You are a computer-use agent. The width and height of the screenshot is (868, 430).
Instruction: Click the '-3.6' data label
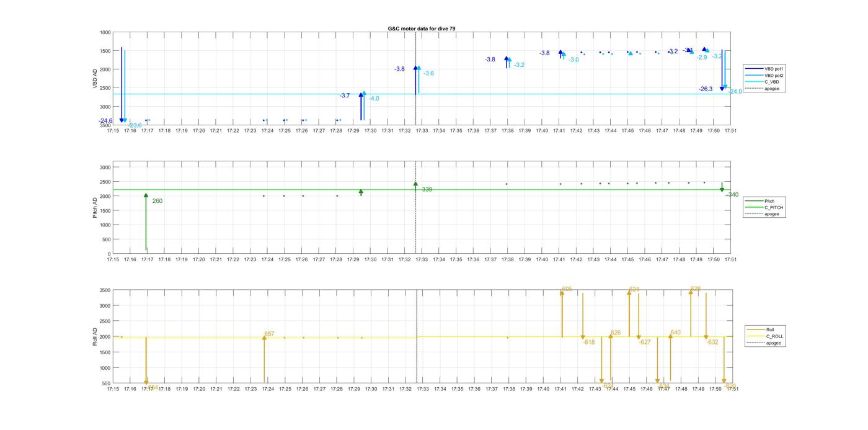coord(428,73)
